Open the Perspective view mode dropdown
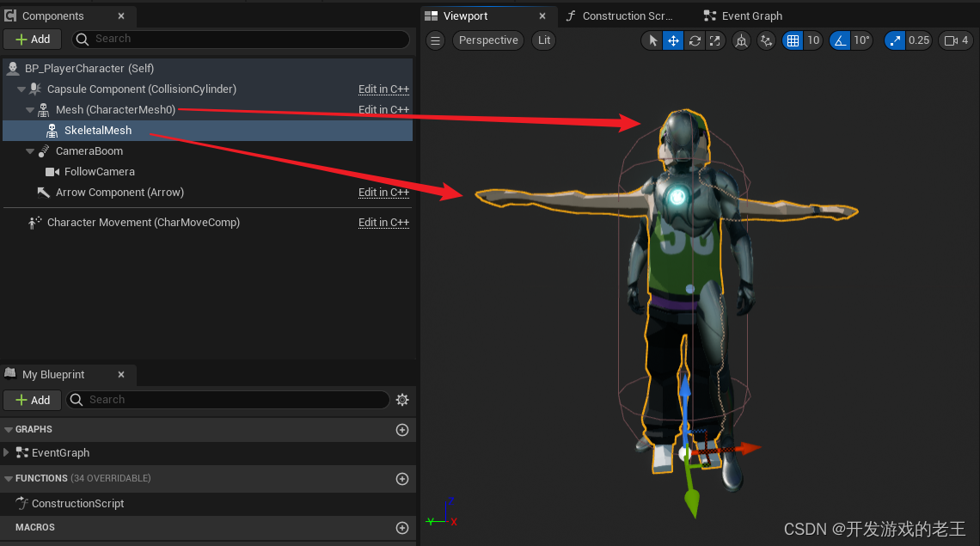 pyautogui.click(x=488, y=40)
